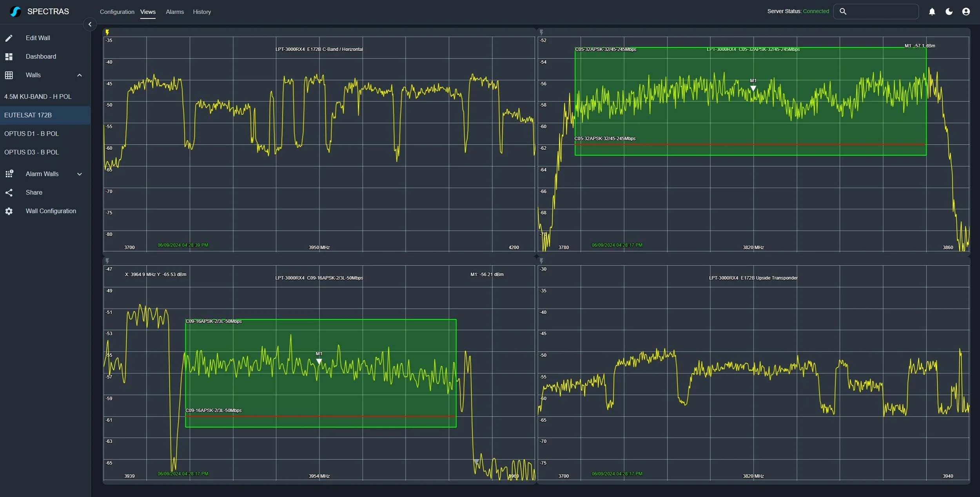Select EUTELSAT 172B wall
Viewport: 980px width, 497px height.
point(45,115)
